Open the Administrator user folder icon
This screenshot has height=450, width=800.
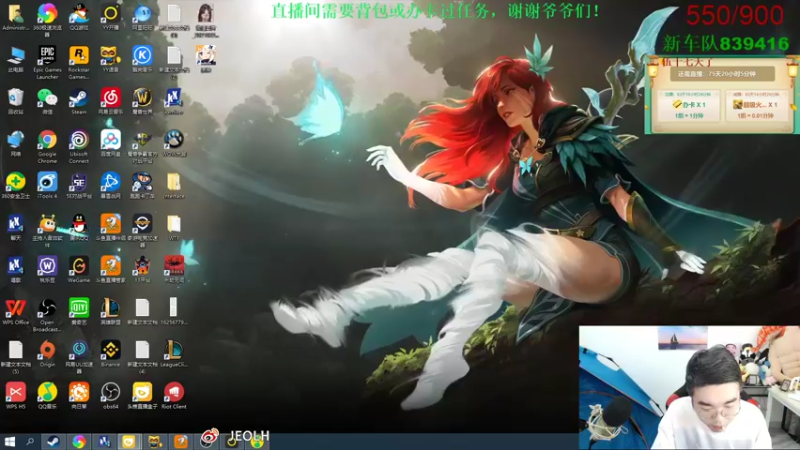tap(15, 16)
